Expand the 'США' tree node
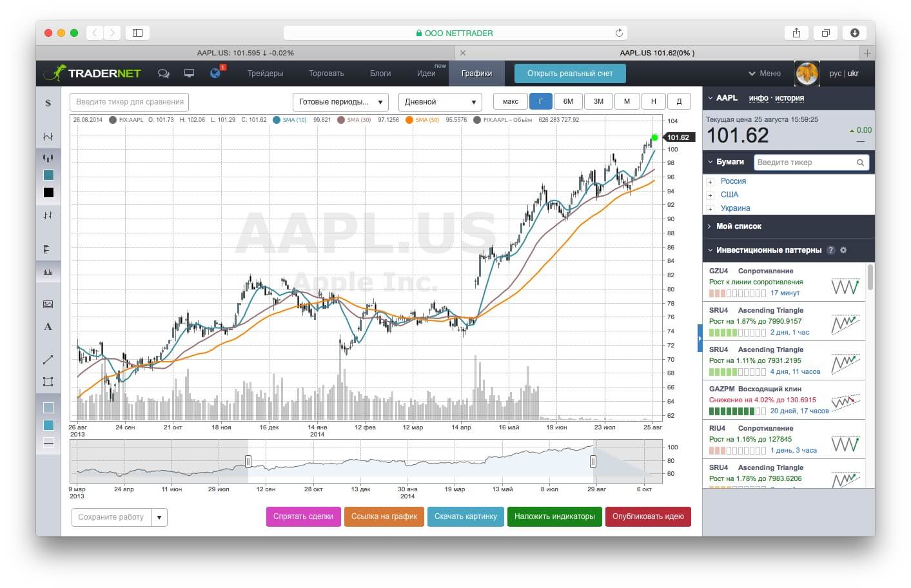 point(710,195)
